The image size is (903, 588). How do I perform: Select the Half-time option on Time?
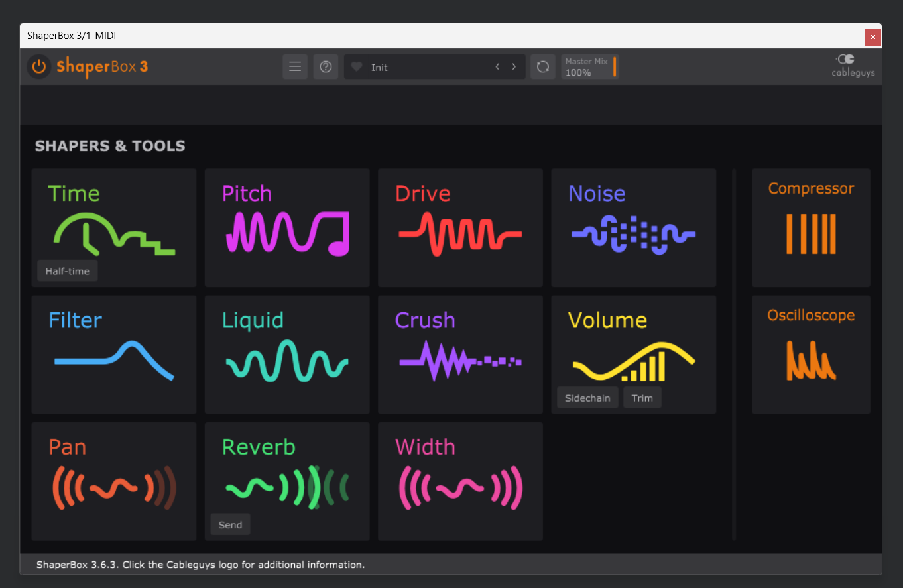68,271
